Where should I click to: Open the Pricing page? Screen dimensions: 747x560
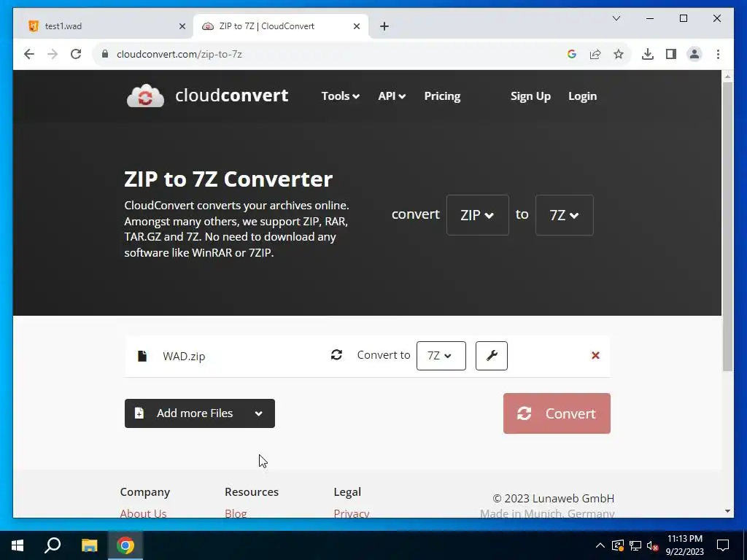[442, 96]
